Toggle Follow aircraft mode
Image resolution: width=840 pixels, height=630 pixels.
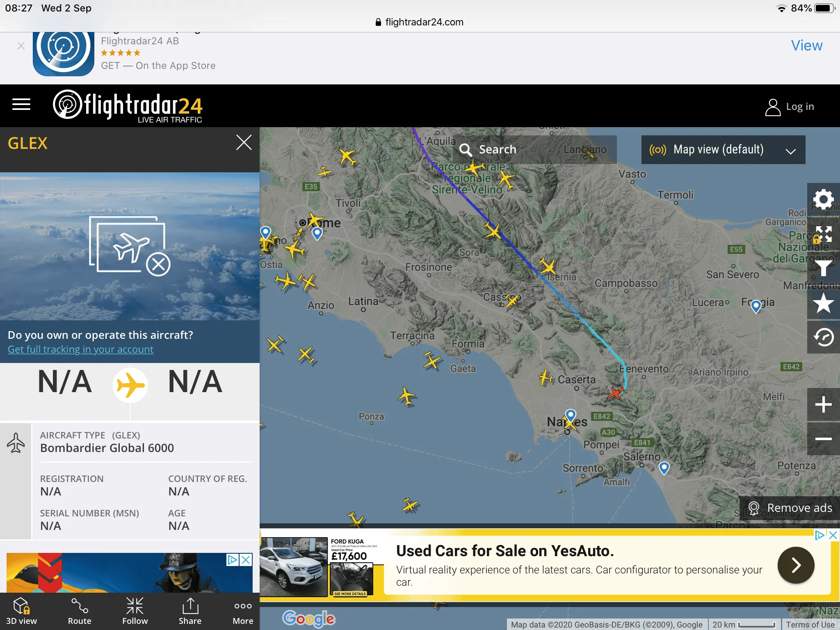pos(135,611)
